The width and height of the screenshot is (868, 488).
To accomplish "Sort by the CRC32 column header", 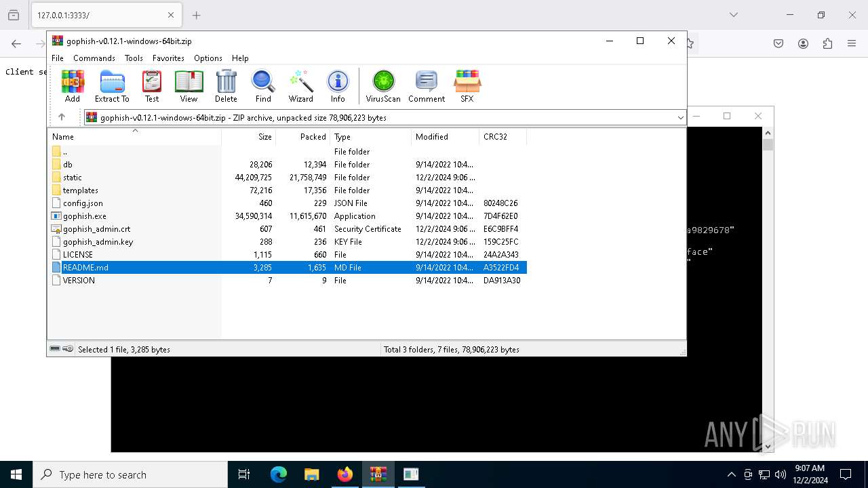I will [x=502, y=137].
